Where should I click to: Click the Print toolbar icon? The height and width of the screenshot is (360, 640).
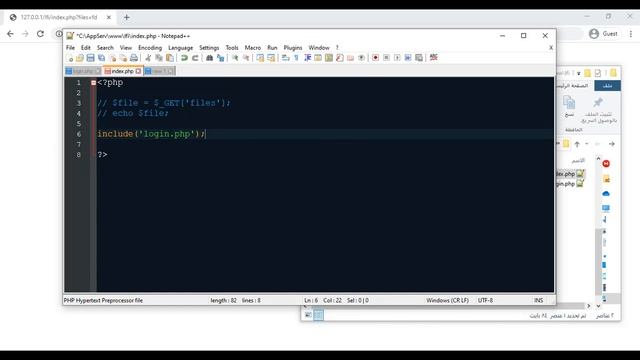(133, 58)
